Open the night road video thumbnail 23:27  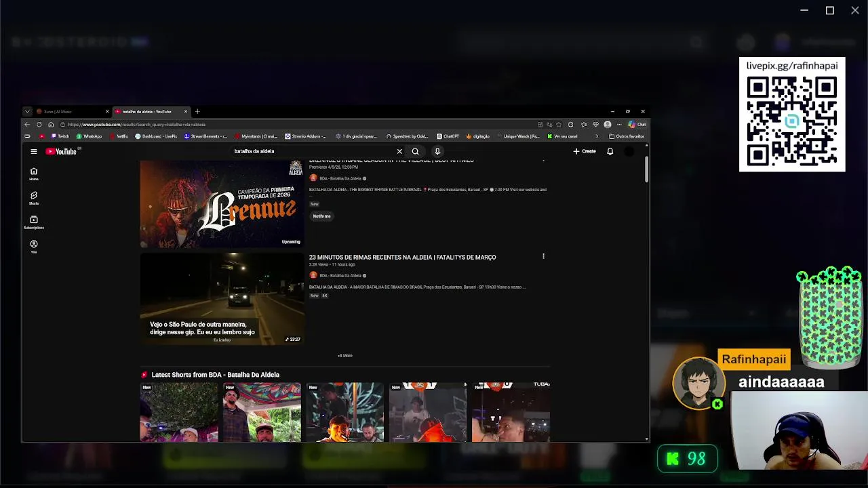coord(222,298)
